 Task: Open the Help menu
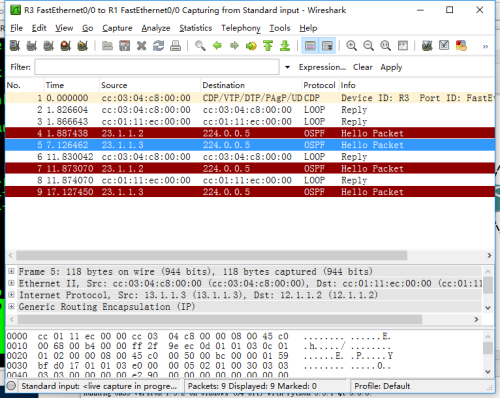308,28
